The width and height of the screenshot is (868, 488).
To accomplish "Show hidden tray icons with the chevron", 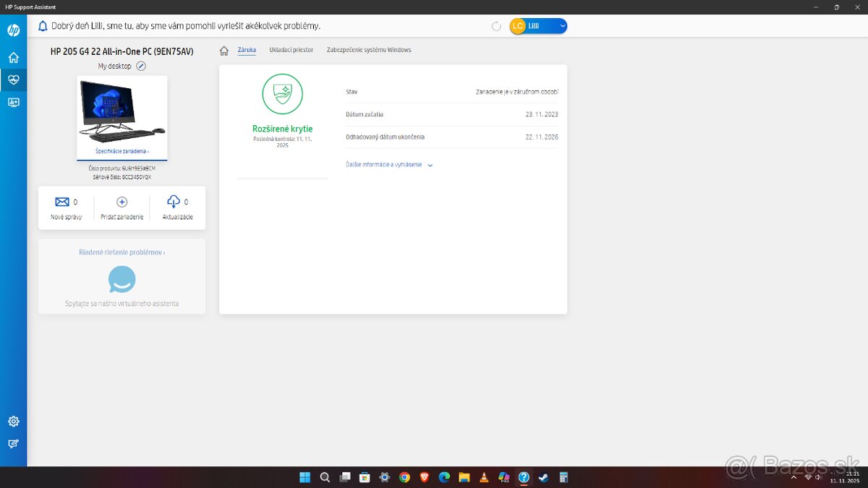I will click(793, 477).
